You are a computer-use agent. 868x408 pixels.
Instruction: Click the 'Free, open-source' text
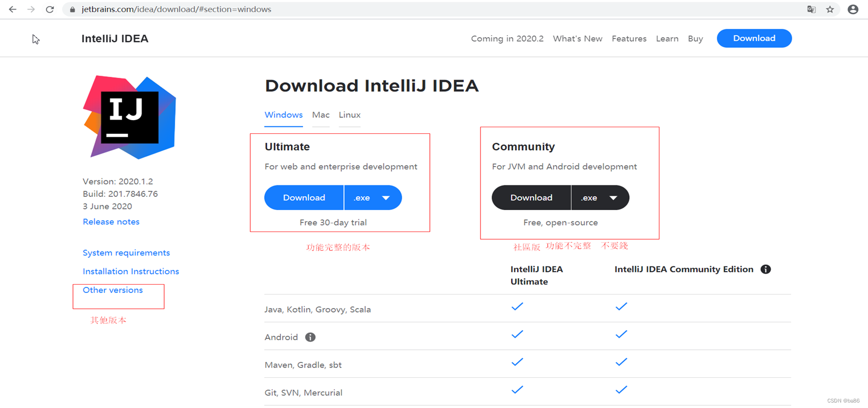click(x=561, y=223)
